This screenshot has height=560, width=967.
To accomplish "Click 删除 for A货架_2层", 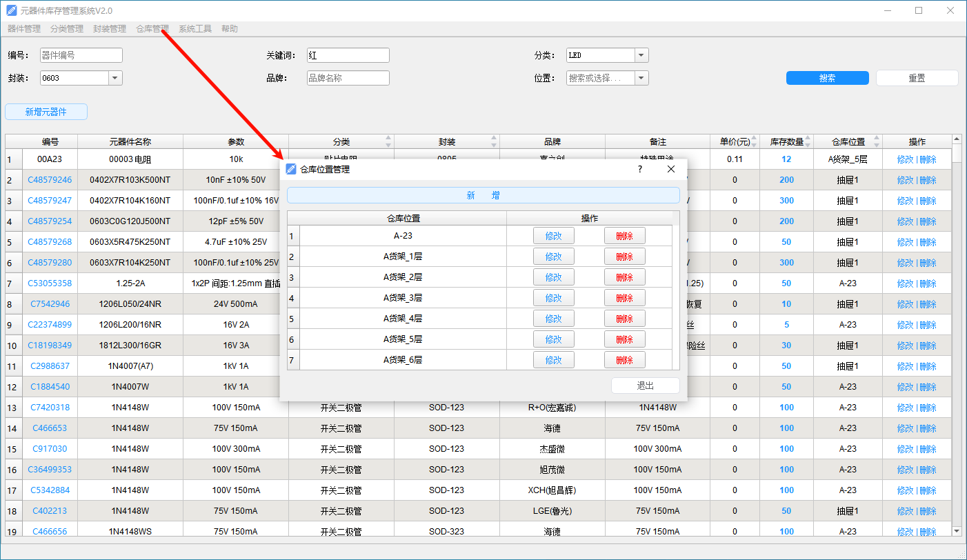I will [625, 277].
